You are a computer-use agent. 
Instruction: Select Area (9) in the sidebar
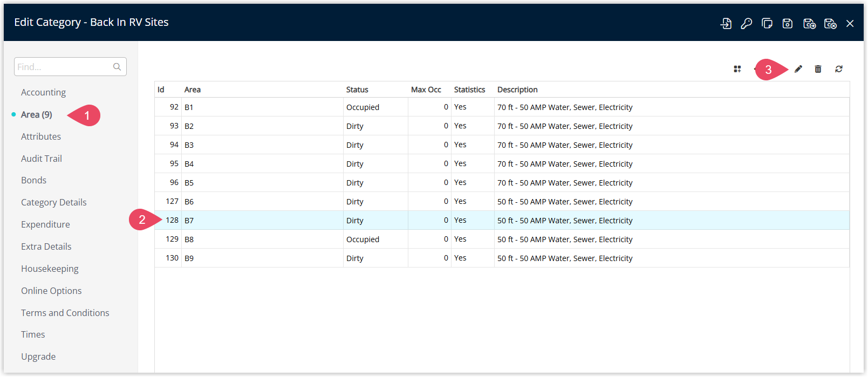36,114
